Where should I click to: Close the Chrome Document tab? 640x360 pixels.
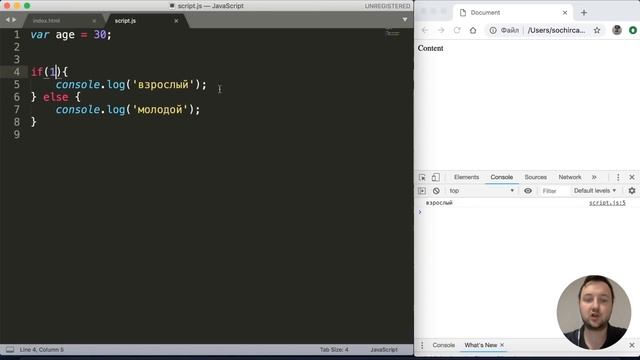565,13
